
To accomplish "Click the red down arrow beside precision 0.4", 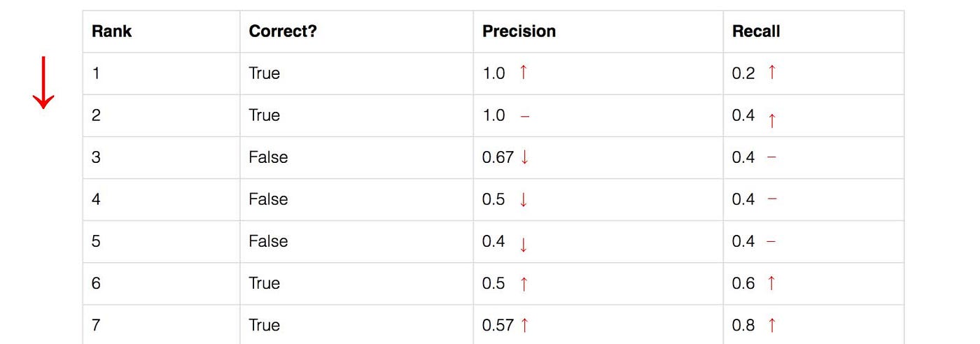I will 523,245.
